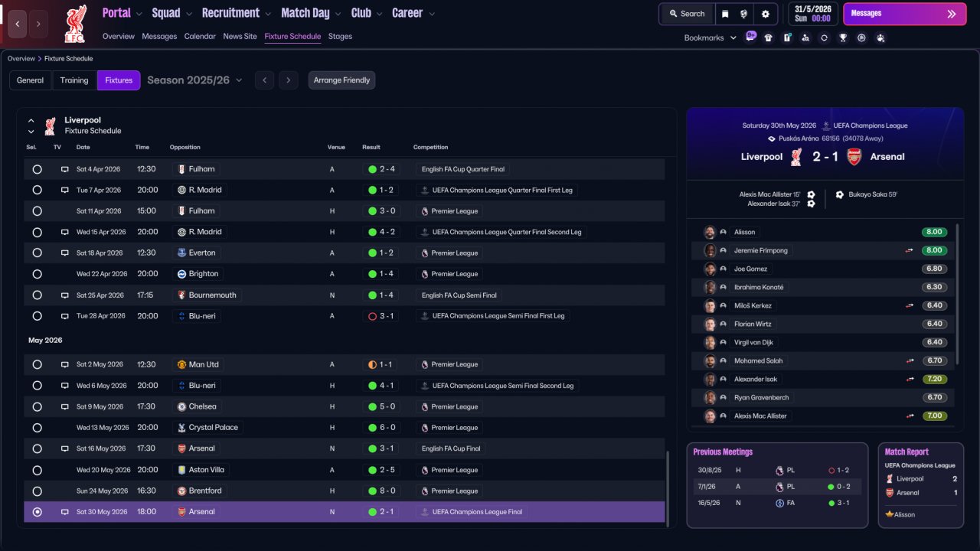Select radio button for Man Utd fixture
Screen dimensions: 980x551
37,365
